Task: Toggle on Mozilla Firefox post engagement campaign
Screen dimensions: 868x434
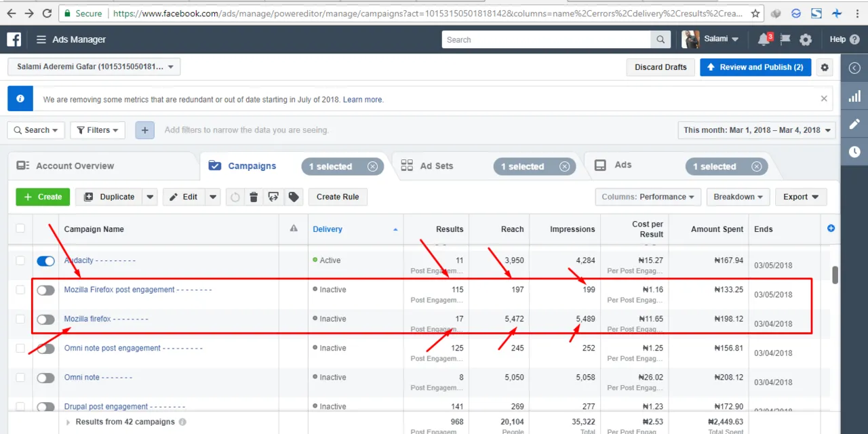Action: [45, 290]
